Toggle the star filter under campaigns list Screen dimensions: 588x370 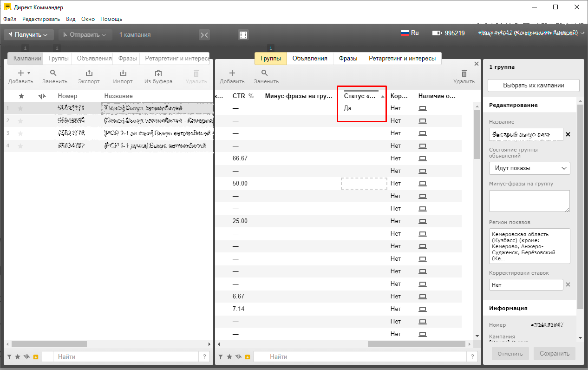(x=18, y=357)
